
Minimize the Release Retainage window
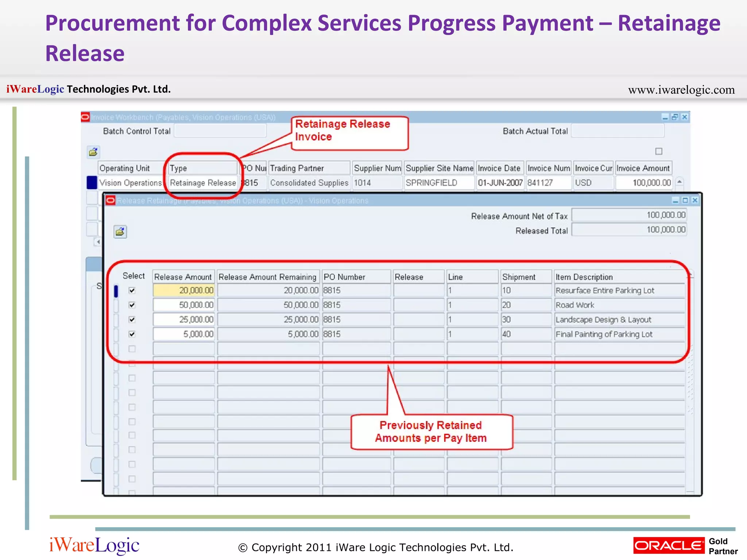tap(675, 200)
